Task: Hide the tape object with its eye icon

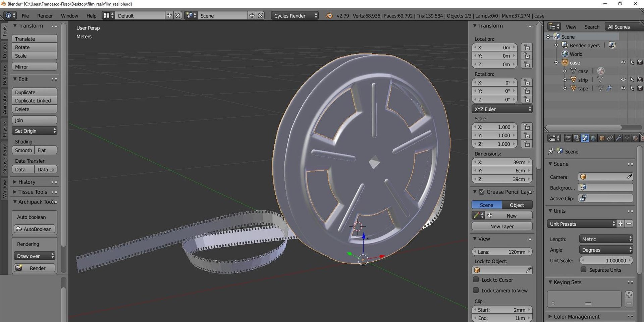Action: coord(623,88)
